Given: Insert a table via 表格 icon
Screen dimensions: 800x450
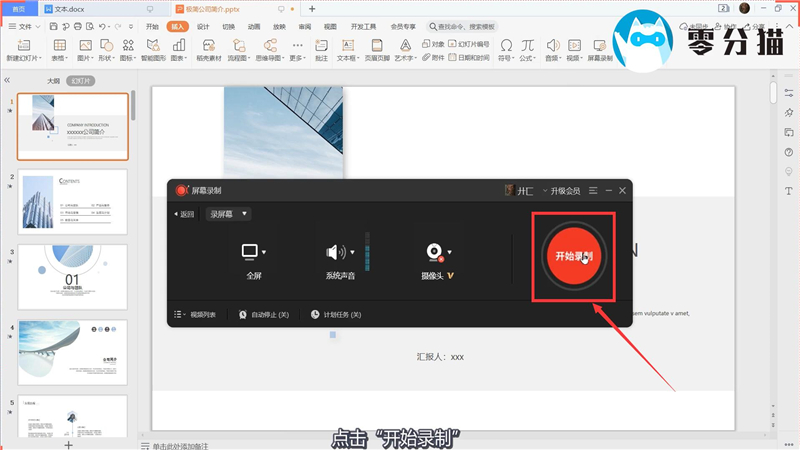Looking at the screenshot, I should 60,45.
